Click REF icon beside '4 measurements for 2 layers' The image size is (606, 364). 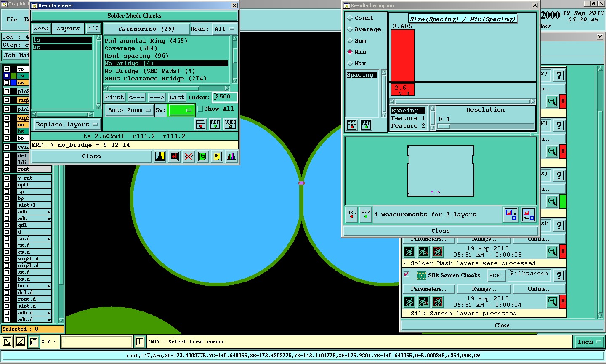click(x=366, y=215)
